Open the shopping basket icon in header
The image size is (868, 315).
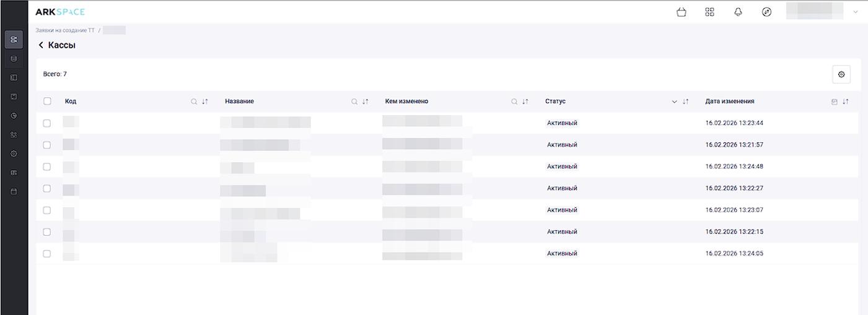click(x=682, y=12)
